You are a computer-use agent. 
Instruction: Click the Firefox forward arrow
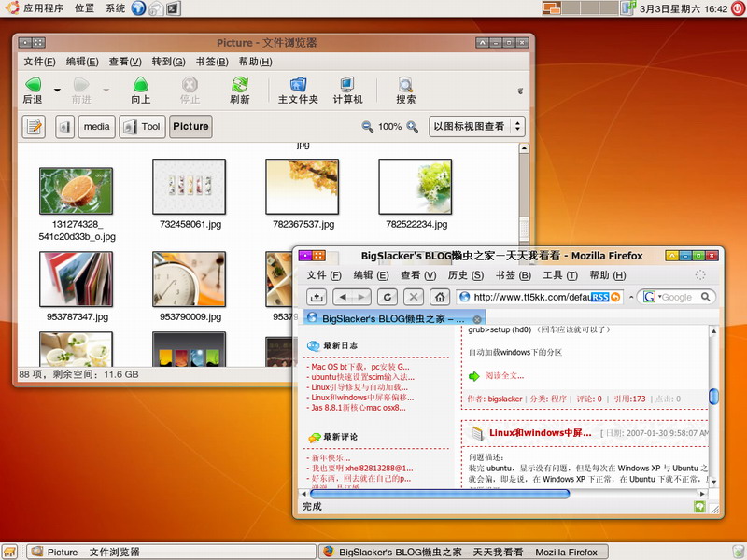pos(361,297)
